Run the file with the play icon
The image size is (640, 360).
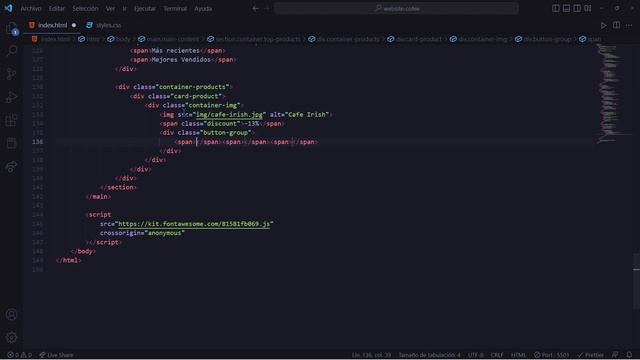pyautogui.click(x=603, y=25)
